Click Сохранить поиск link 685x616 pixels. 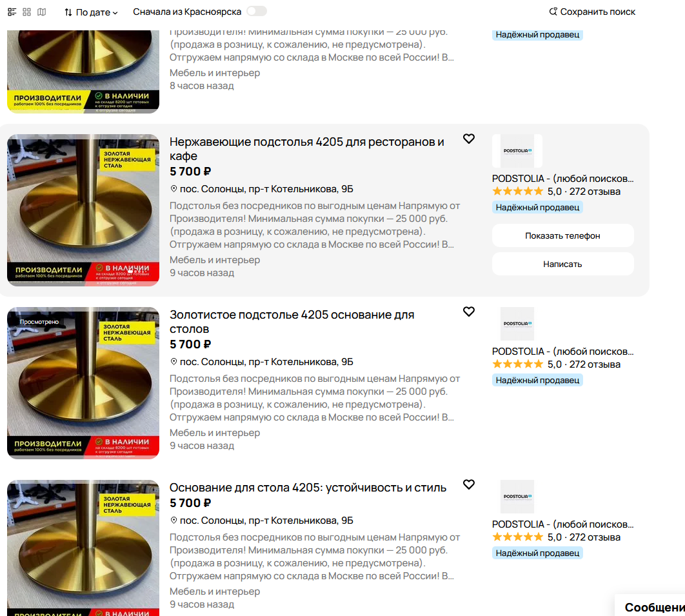click(x=592, y=12)
